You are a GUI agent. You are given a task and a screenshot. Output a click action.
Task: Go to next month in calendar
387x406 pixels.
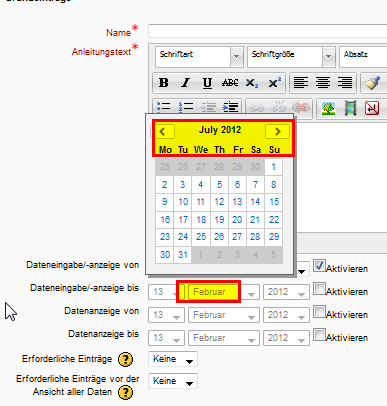click(277, 131)
